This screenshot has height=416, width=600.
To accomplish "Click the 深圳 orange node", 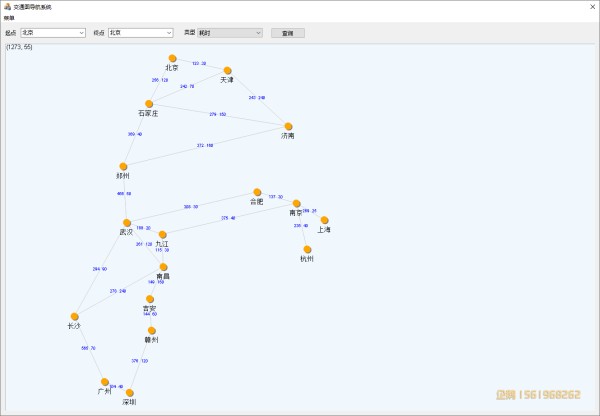I will coord(130,393).
